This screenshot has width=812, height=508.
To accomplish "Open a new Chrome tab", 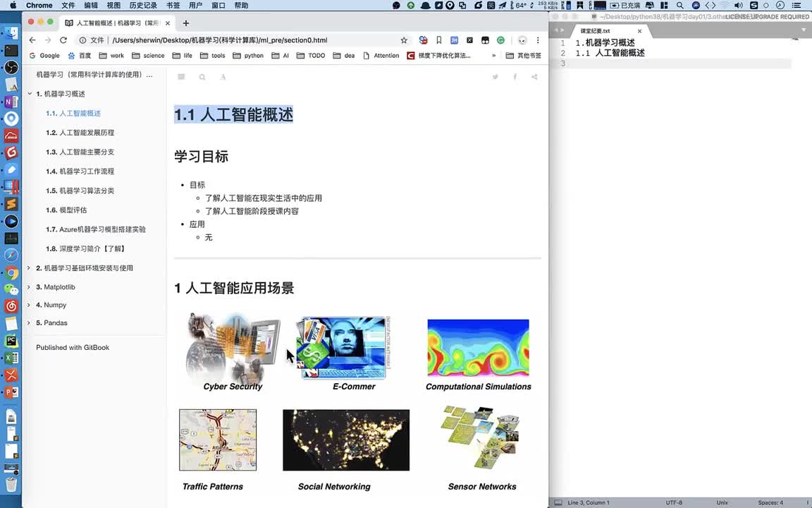I will 186,23.
